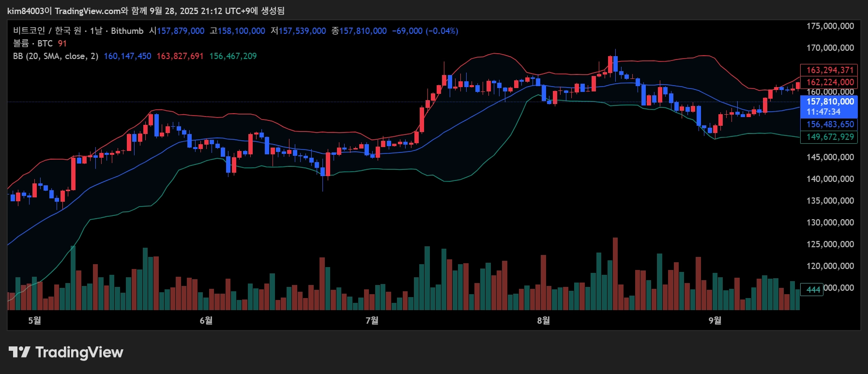Select the Volume BTC indicator legend
Screen dimensions: 868x374
(x=33, y=44)
